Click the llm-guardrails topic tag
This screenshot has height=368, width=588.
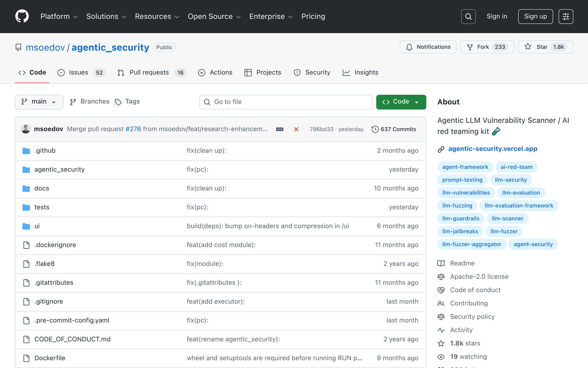coord(461,218)
